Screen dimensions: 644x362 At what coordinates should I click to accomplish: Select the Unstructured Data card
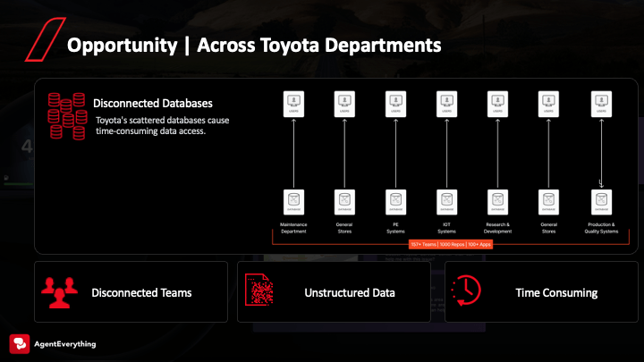point(334,291)
